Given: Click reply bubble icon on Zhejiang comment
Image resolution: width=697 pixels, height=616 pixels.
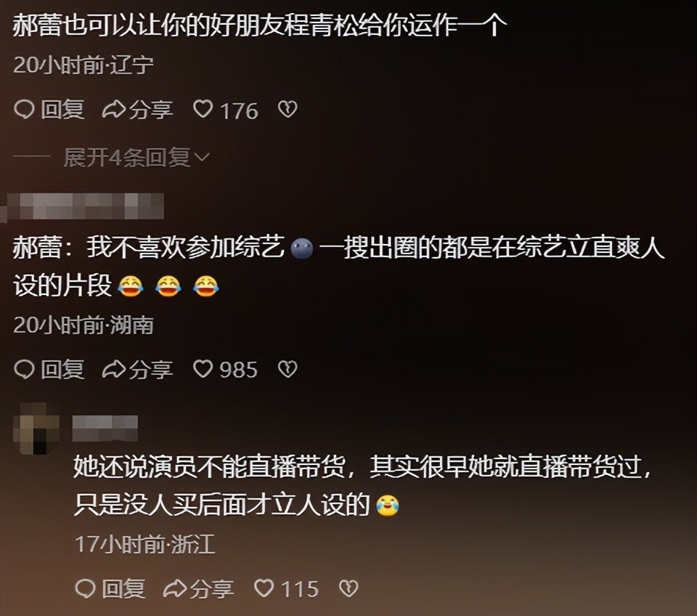Looking at the screenshot, I should [x=85, y=588].
